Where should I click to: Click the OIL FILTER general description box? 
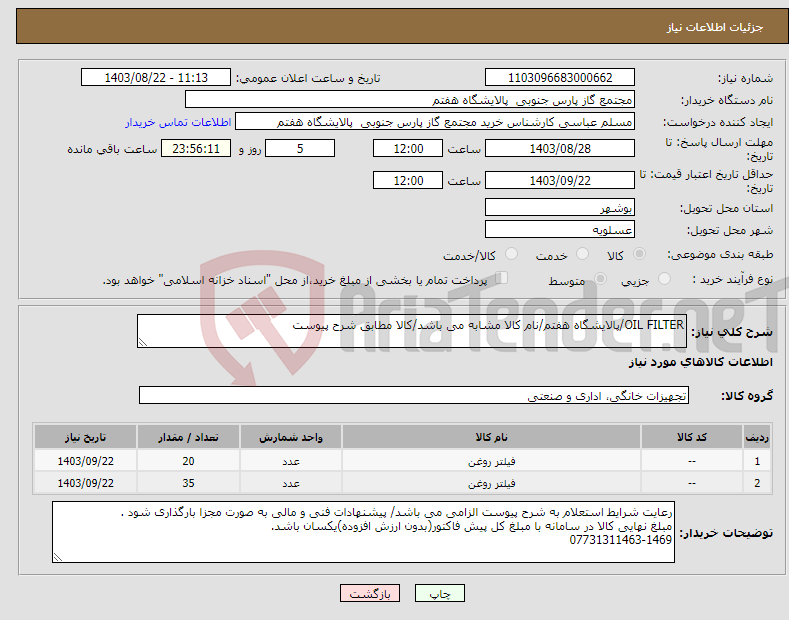click(x=412, y=331)
